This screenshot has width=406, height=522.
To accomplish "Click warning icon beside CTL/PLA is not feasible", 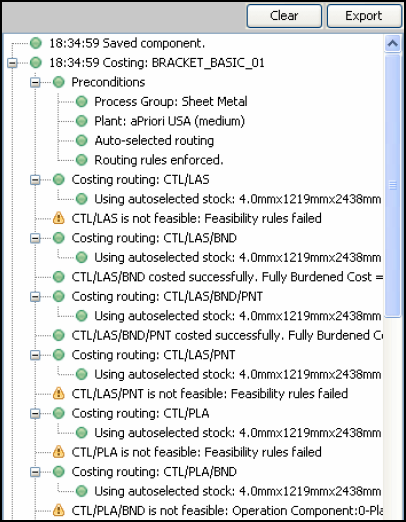I will pyautogui.click(x=59, y=452).
